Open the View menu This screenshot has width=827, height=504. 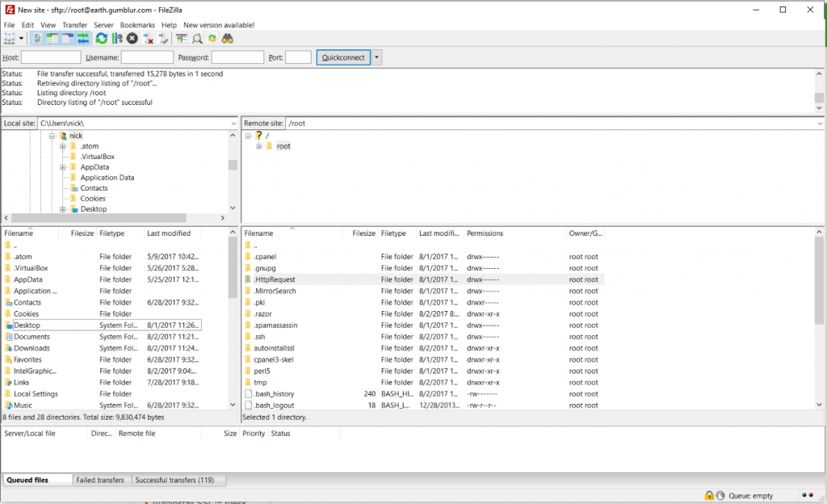coord(48,25)
